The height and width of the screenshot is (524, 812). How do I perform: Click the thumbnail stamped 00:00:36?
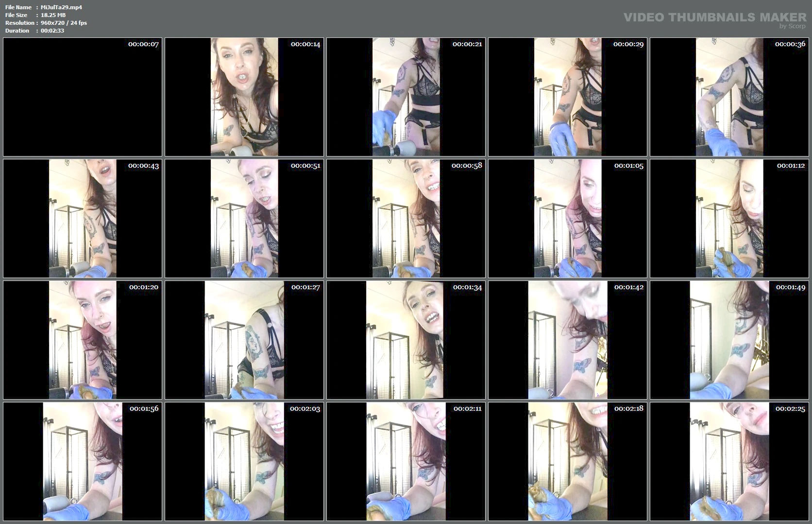(x=729, y=97)
